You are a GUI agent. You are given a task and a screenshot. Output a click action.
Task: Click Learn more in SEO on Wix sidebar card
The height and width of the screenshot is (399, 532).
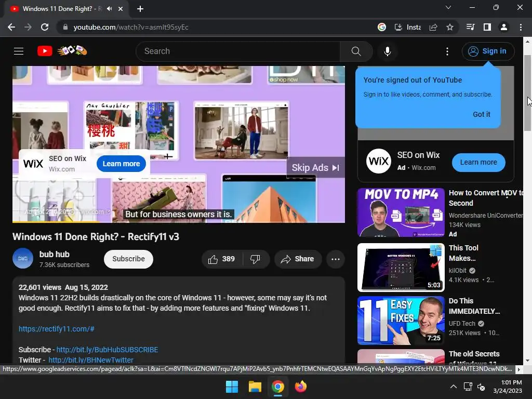point(478,163)
